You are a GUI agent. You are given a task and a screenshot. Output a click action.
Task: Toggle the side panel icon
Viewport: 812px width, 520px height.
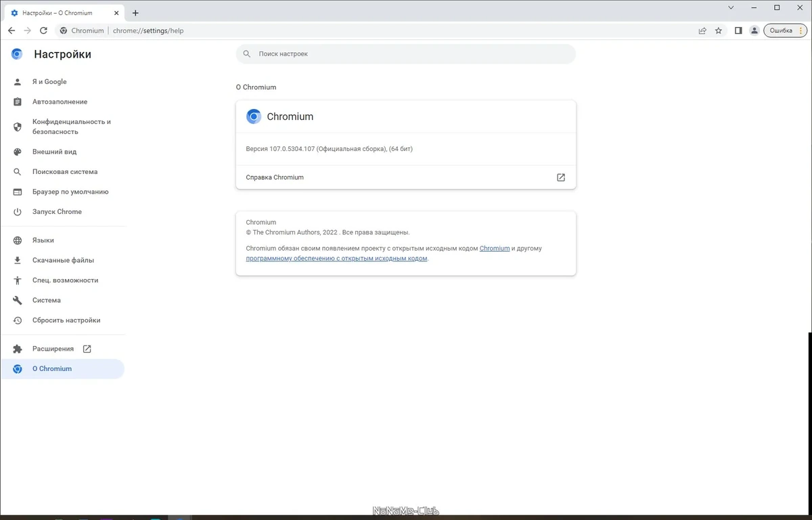tap(738, 30)
